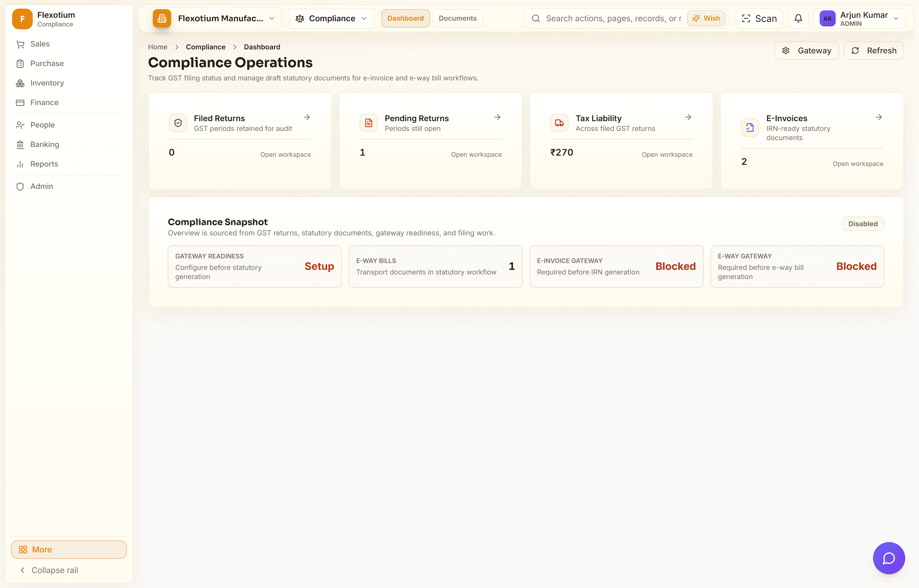The width and height of the screenshot is (919, 588).
Task: Click the E-Way Bills tile
Action: click(x=435, y=266)
